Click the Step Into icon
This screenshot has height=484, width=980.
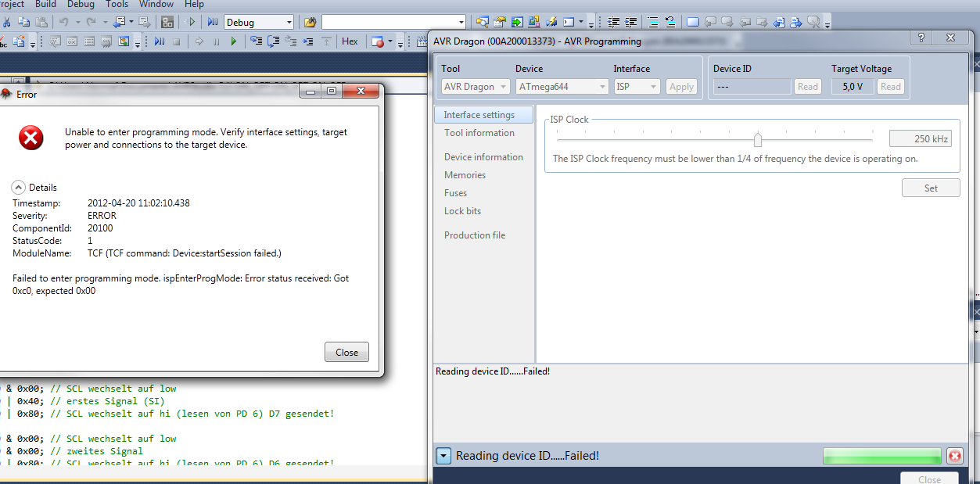[x=257, y=41]
